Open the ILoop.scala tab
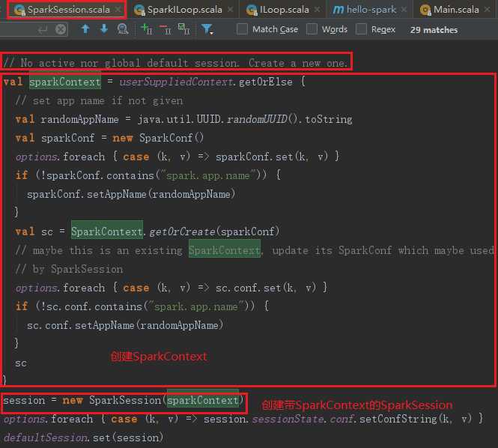The height and width of the screenshot is (448, 498). [x=284, y=10]
